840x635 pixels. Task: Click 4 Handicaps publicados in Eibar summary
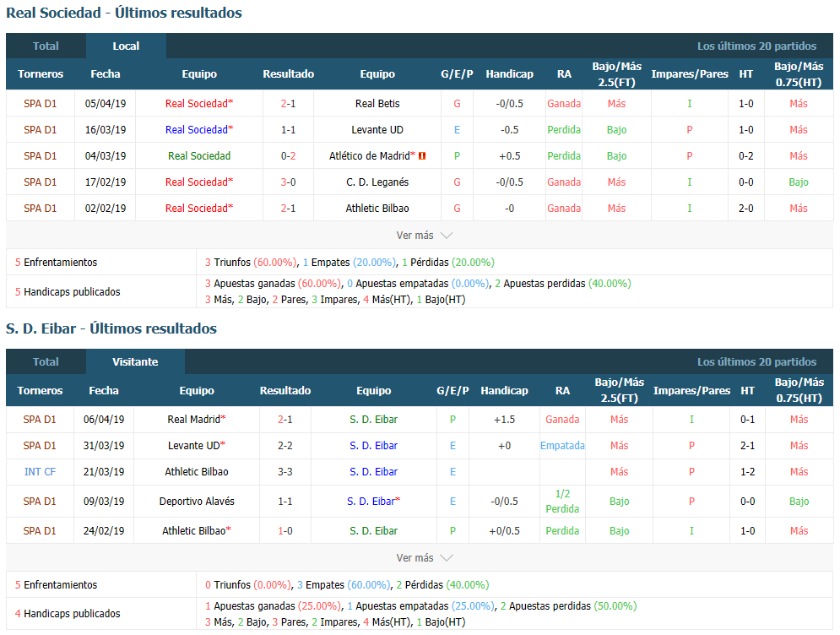(68, 614)
